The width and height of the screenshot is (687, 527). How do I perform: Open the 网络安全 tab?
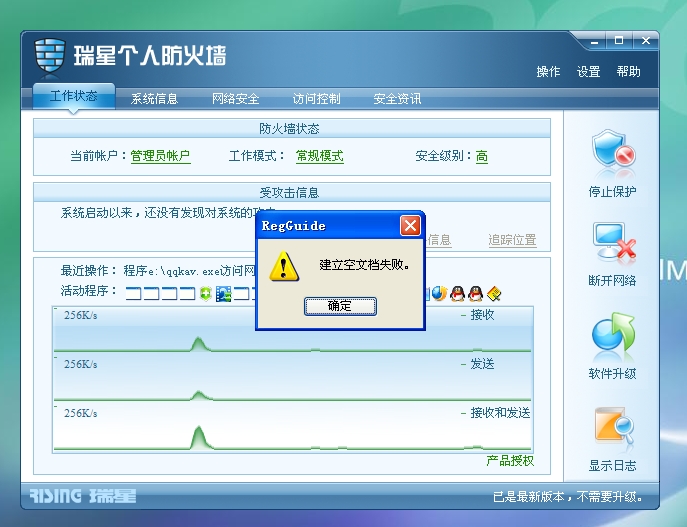click(x=235, y=99)
